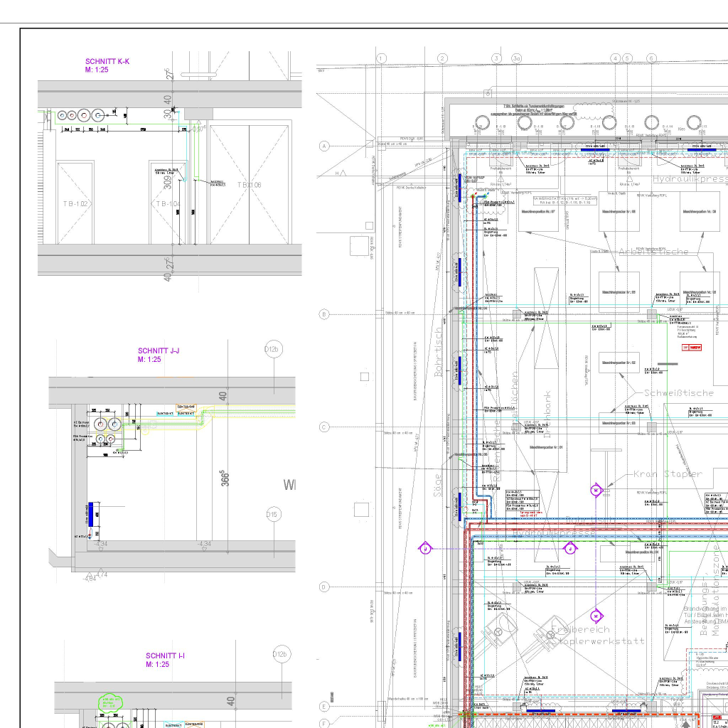Select the Arbeitstische text label
This screenshot has height=728, width=728.
tap(653, 252)
